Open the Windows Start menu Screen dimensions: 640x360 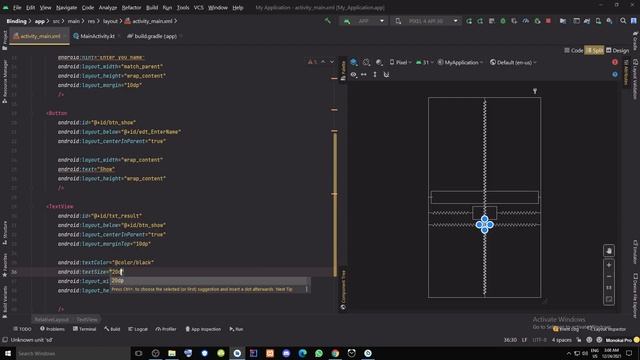tap(7, 353)
